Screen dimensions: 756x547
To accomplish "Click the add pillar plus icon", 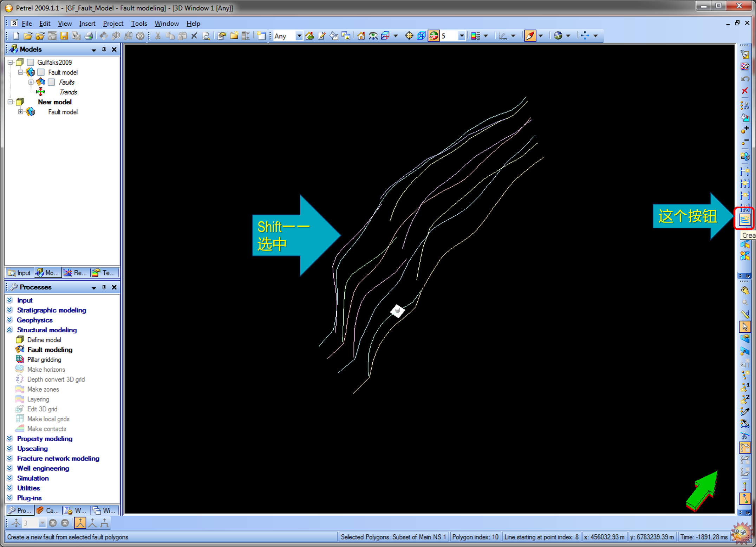I will coord(744,130).
